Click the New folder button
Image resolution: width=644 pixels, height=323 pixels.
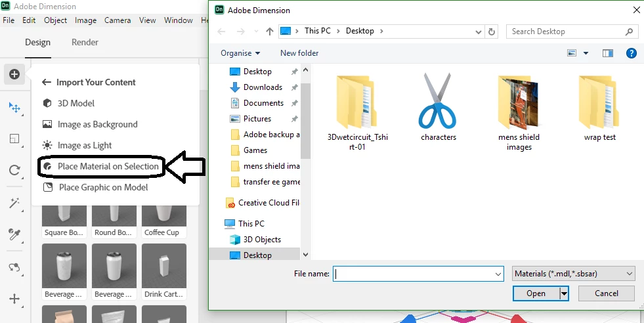click(299, 53)
